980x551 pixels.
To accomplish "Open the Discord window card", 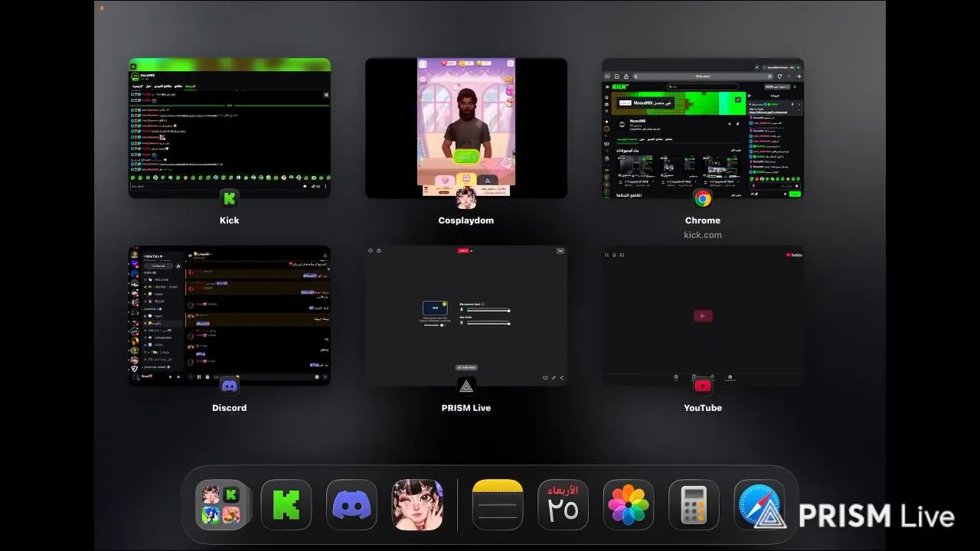I will 230,315.
